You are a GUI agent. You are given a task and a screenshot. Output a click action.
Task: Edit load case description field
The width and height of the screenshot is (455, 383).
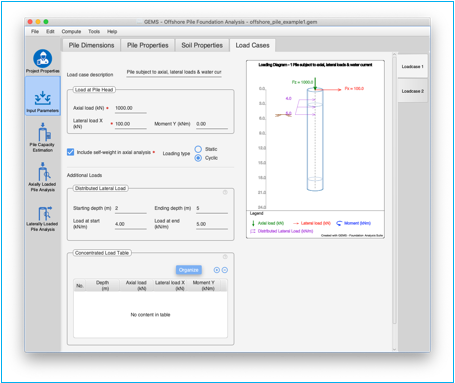(174, 72)
